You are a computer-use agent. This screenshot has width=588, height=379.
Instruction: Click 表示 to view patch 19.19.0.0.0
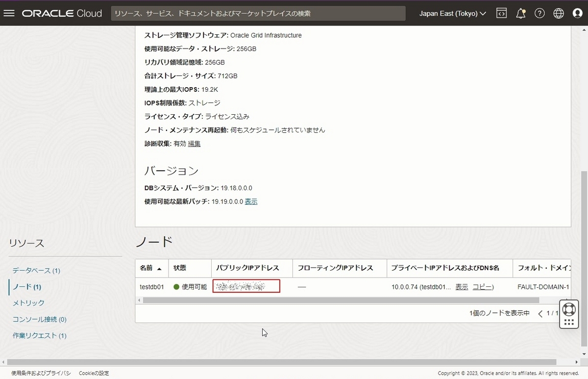tap(251, 202)
